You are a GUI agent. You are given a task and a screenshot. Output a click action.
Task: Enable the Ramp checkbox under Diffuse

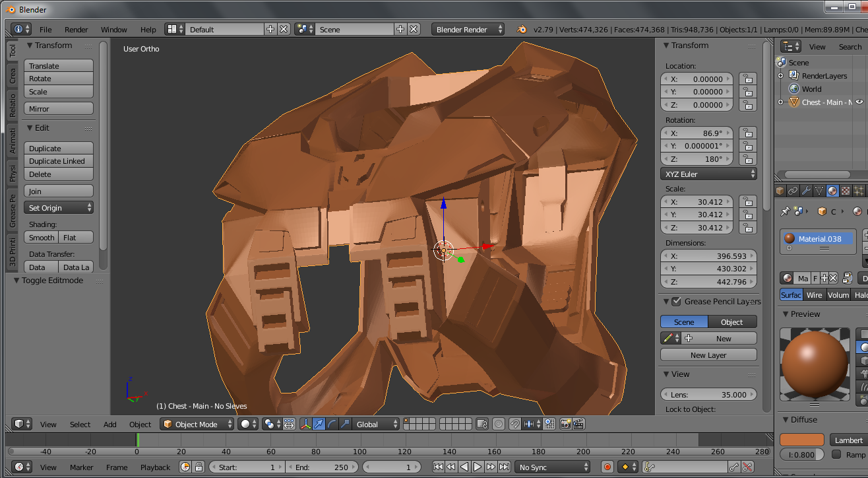coord(836,454)
